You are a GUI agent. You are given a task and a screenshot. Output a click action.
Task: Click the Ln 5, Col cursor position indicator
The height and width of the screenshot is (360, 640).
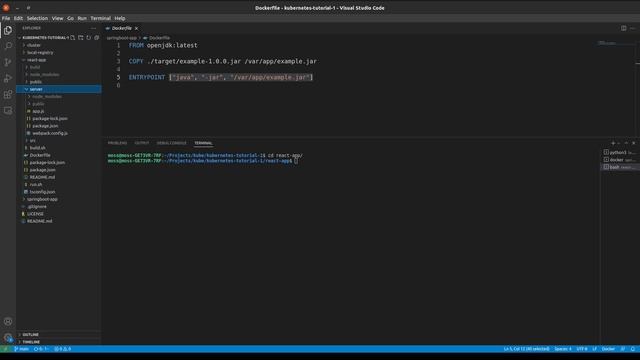coord(526,349)
